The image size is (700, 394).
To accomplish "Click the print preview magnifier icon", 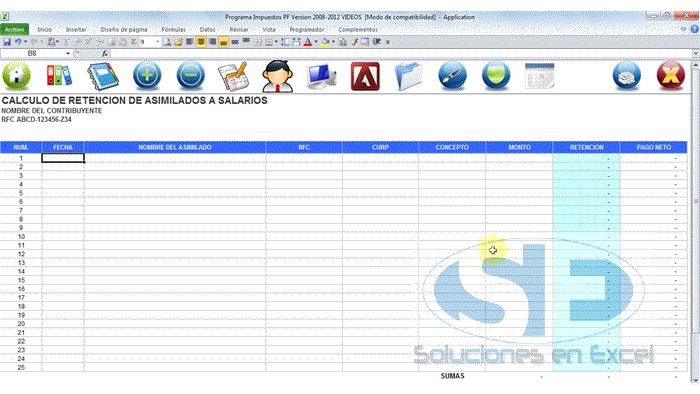I will click(x=167, y=42).
